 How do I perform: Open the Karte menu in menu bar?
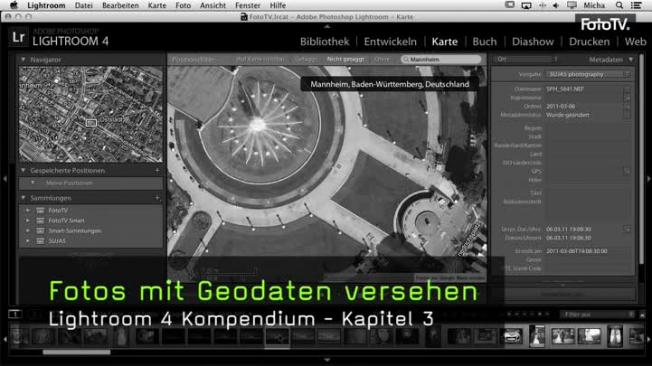pyautogui.click(x=157, y=5)
